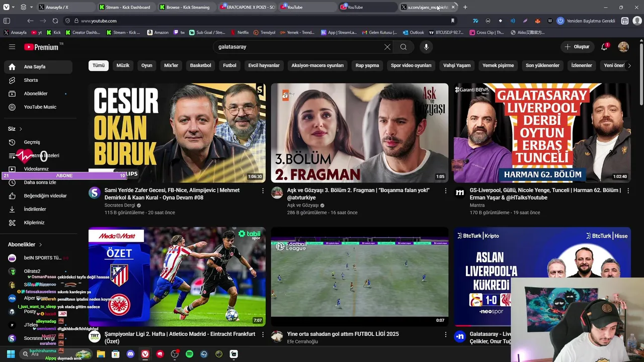Select the Oyun filter chip
The height and width of the screenshot is (362, 644).
coord(147,65)
